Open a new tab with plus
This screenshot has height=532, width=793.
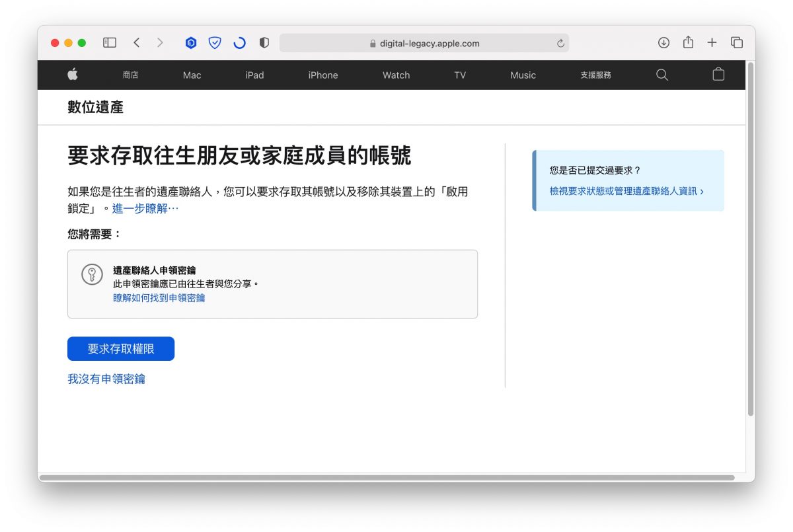712,43
